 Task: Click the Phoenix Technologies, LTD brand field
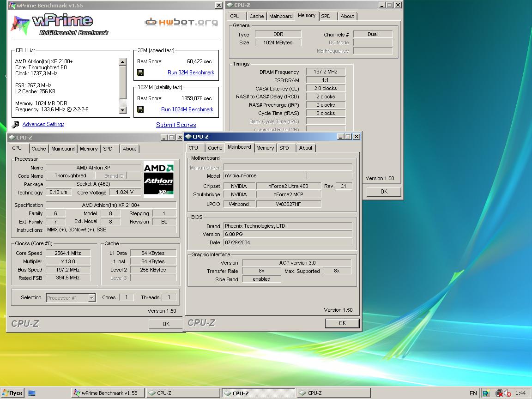click(288, 226)
